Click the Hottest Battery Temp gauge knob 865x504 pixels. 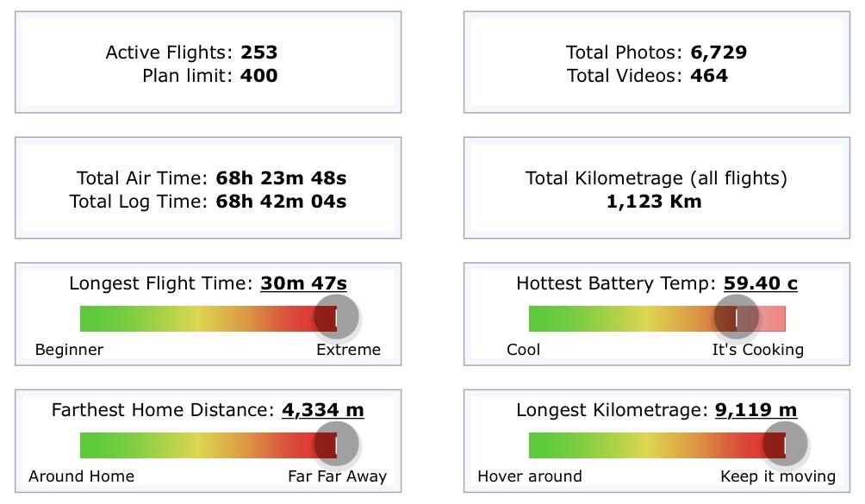click(737, 319)
